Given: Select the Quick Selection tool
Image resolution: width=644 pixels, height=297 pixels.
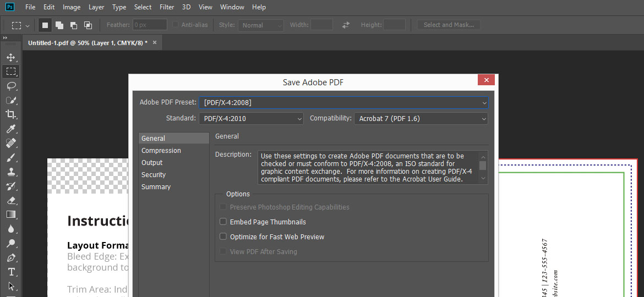Looking at the screenshot, I should coord(11,100).
